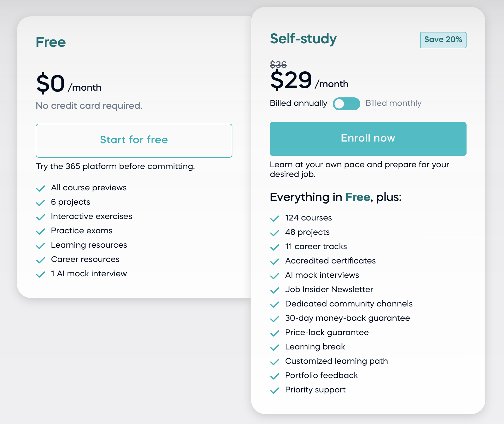Click the Save 20% badge
This screenshot has height=424, width=504.
pos(443,40)
